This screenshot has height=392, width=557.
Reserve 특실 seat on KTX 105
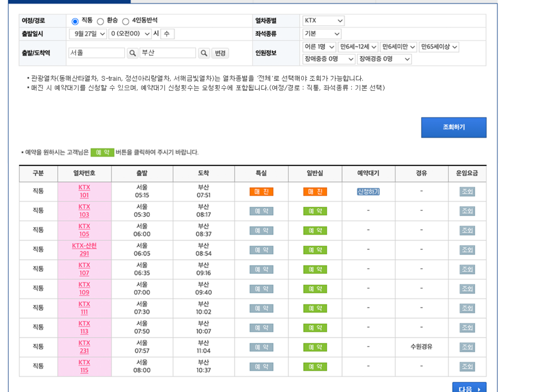[261, 230]
